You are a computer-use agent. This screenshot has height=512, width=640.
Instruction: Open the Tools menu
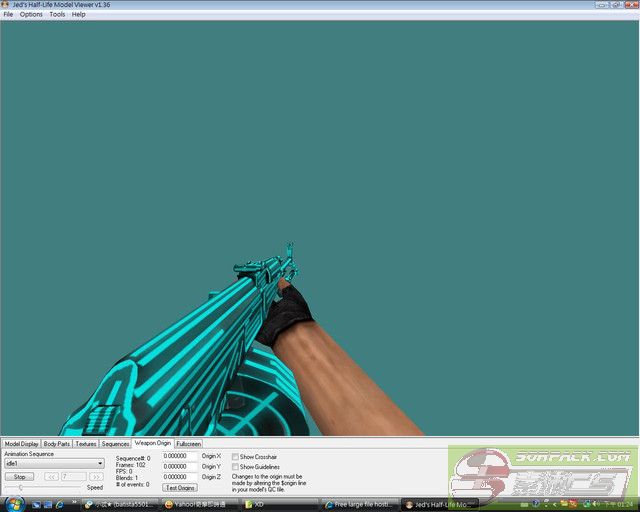(57, 14)
